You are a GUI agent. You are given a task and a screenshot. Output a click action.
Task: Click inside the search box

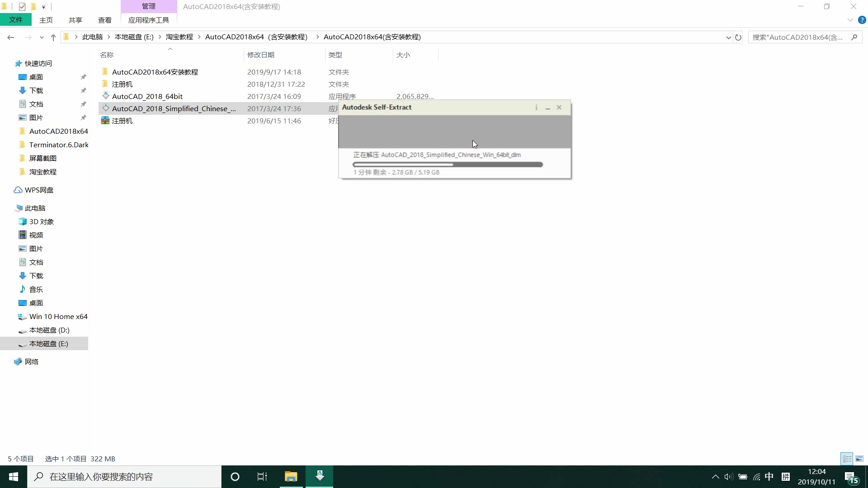tap(800, 37)
